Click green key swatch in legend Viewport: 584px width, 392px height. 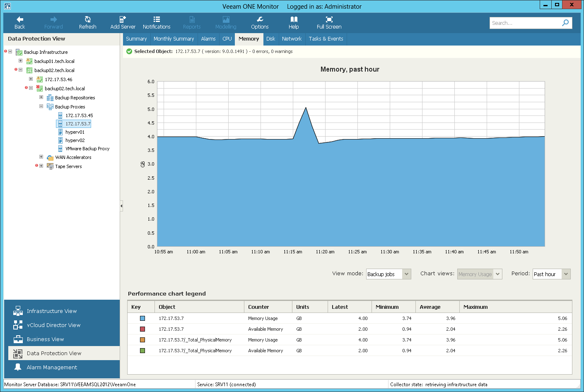(142, 351)
